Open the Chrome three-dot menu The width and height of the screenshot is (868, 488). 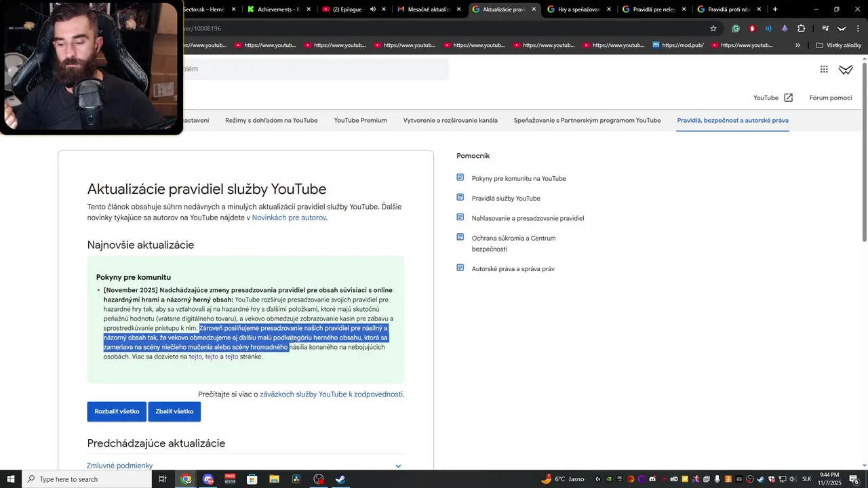[x=859, y=28]
